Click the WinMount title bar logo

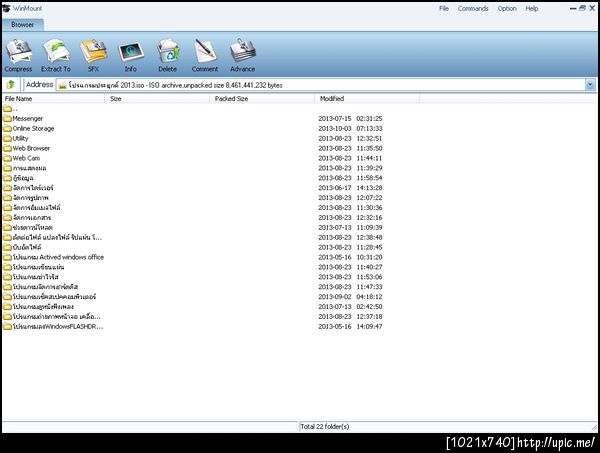(x=6, y=8)
